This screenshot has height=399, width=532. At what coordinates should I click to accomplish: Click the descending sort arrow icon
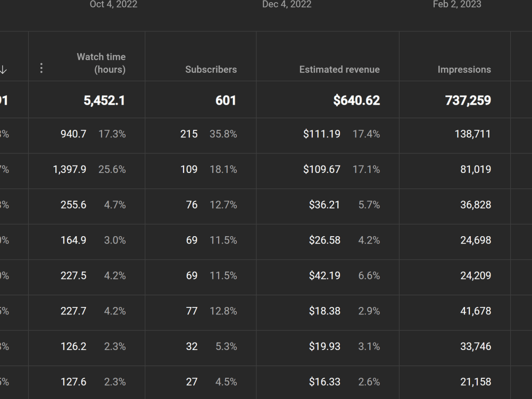point(3,70)
